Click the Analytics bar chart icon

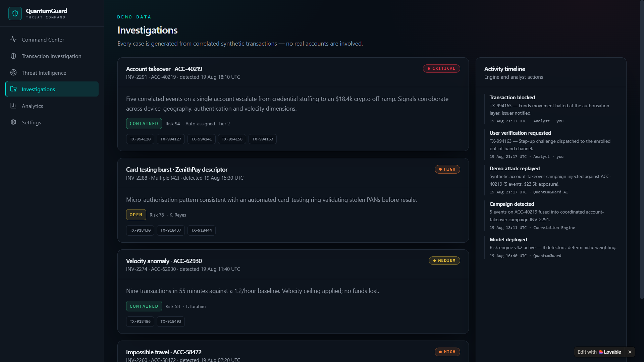(x=13, y=106)
